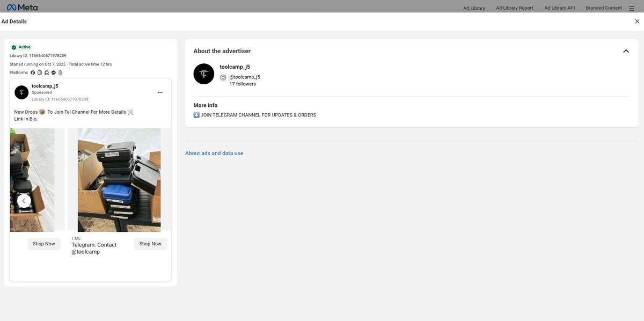Click the Ad Details heading
This screenshot has height=321, width=644.
point(14,21)
